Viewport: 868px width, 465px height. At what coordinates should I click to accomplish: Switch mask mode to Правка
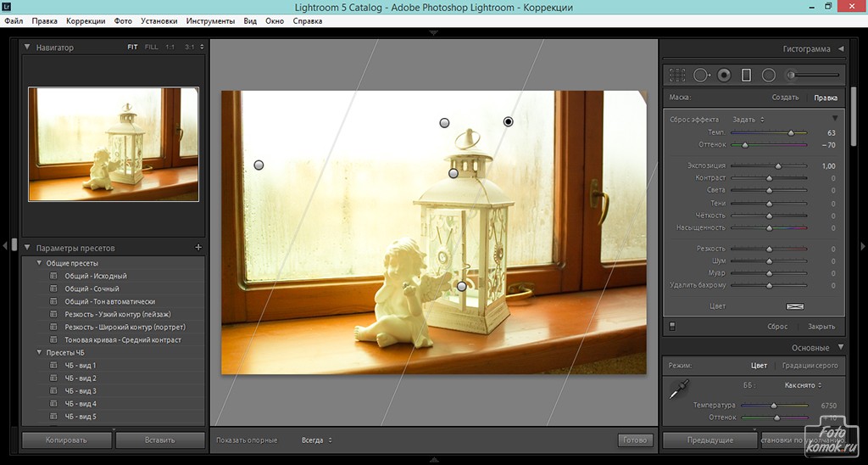pos(826,98)
